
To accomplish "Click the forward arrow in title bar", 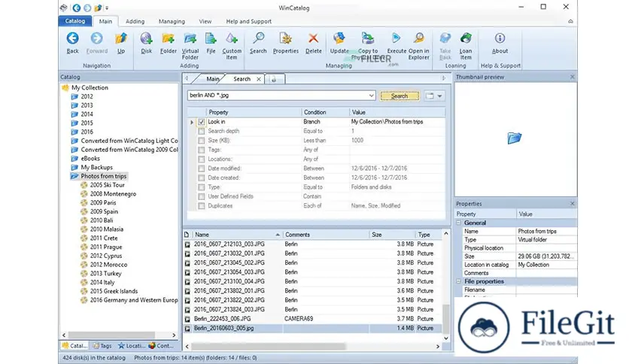I will 87,8.
